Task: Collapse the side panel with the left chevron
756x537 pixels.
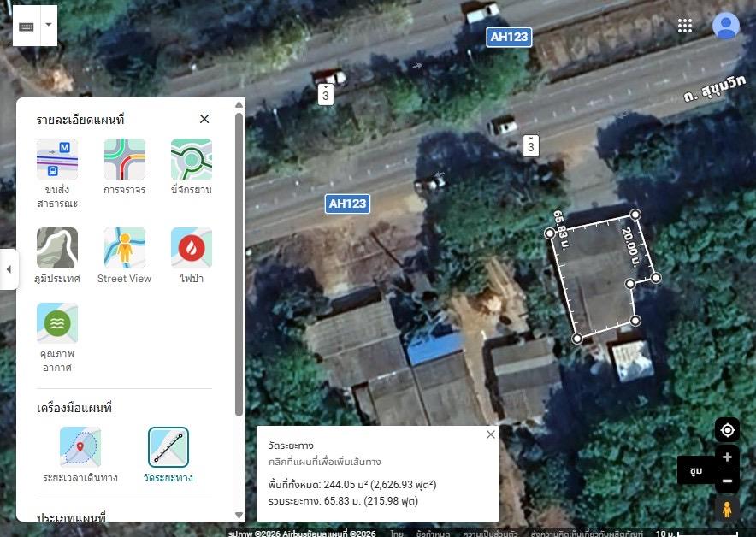Action: coord(9,268)
